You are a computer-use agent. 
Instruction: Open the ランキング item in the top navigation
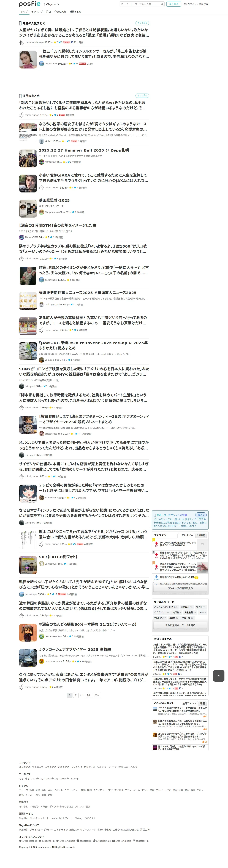click(x=37, y=12)
